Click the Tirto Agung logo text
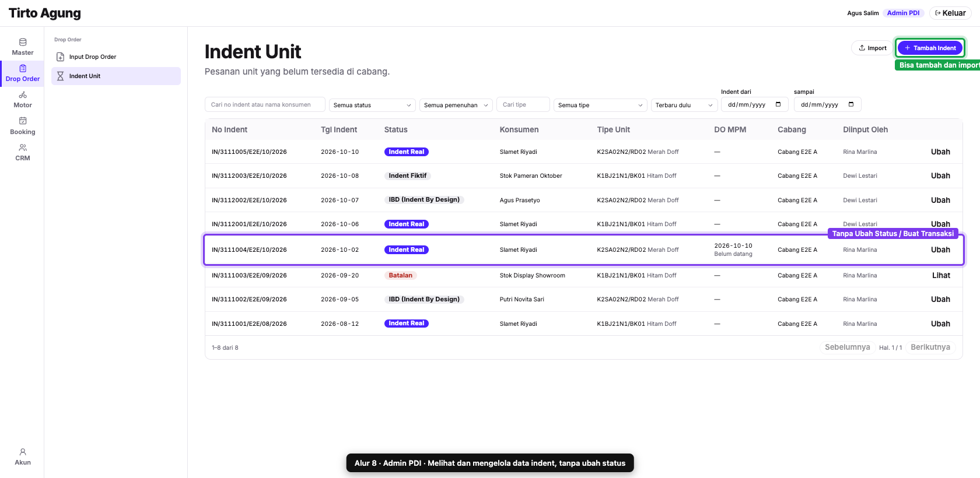Screen dimensions: 980x478 45,13
